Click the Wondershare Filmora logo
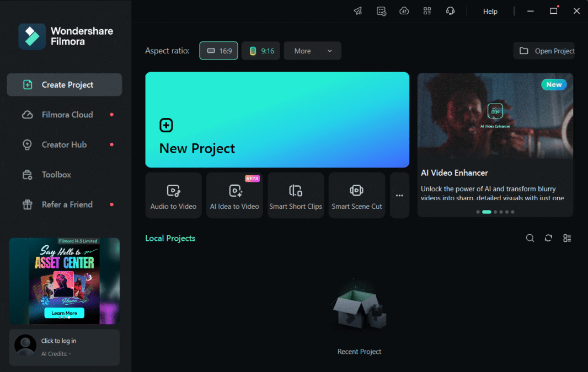Image resolution: width=588 pixels, height=372 pixels. coord(66,36)
